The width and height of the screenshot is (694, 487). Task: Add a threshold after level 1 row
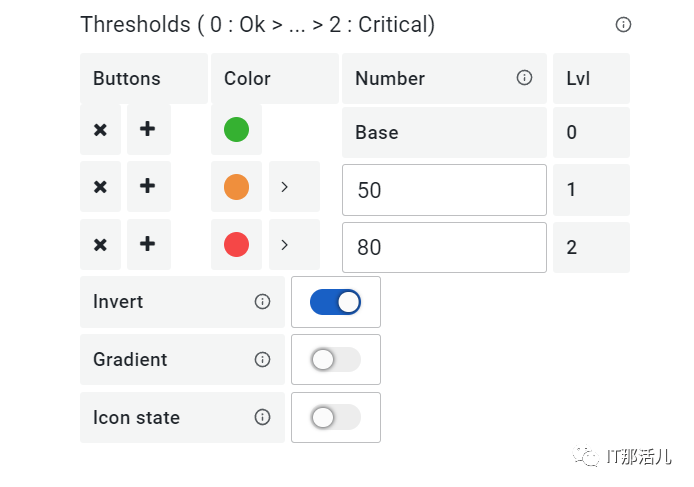tap(148, 187)
